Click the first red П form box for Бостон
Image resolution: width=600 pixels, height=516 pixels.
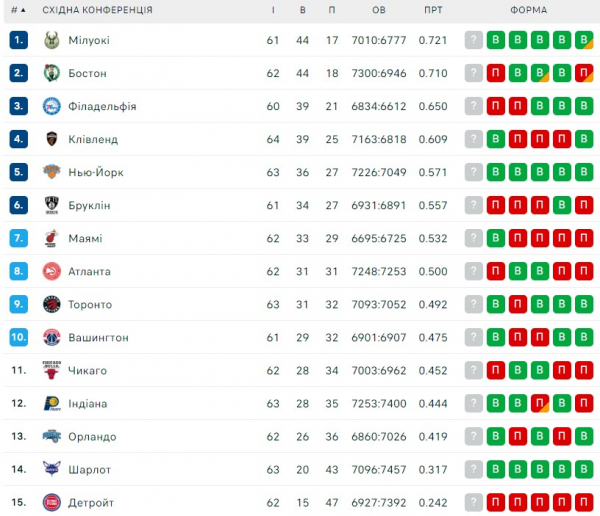(495, 73)
